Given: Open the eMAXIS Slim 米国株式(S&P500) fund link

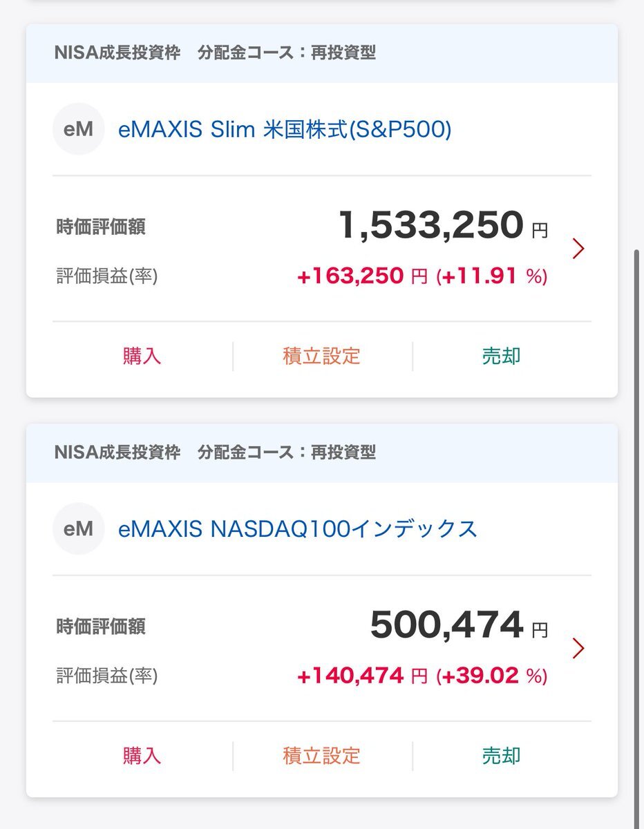Looking at the screenshot, I should (285, 130).
